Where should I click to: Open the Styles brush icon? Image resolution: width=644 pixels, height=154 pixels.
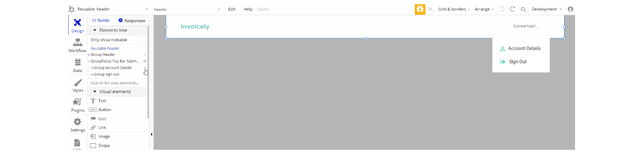[x=77, y=83]
